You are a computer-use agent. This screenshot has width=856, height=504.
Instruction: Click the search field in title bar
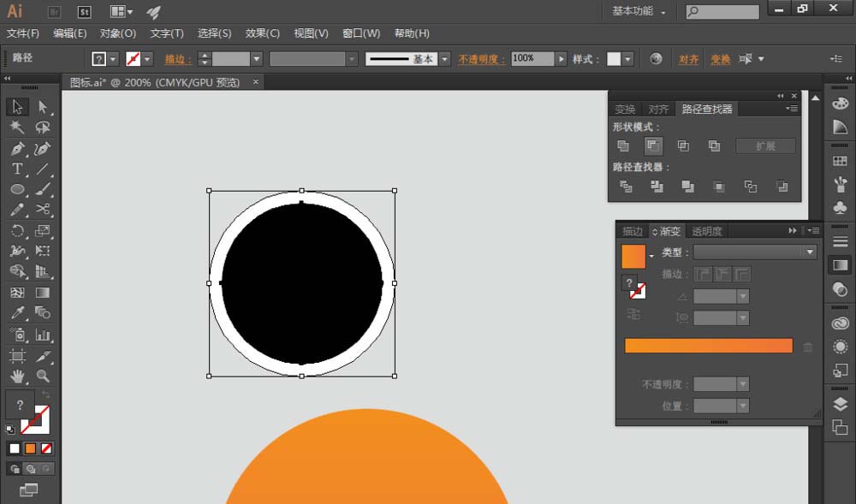[722, 11]
